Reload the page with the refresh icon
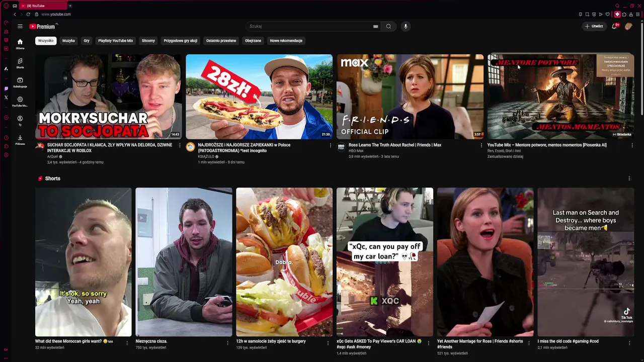Viewport: 644px width, 362px height. (28, 14)
